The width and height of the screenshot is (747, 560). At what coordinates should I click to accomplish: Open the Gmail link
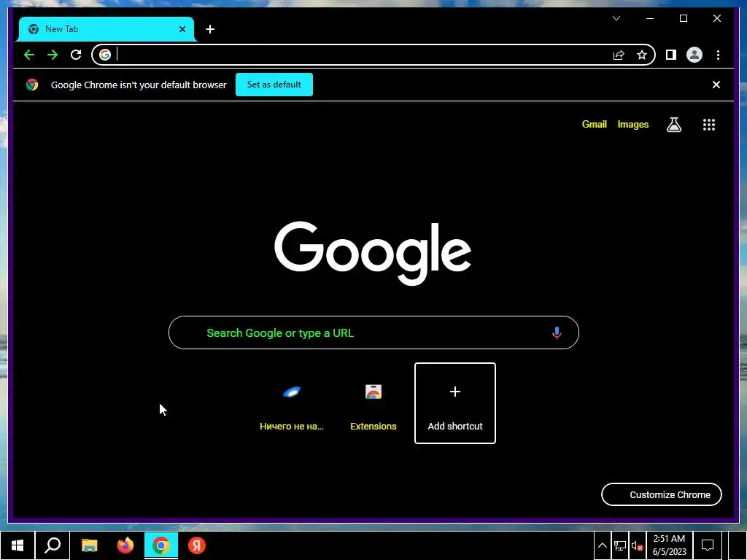[594, 124]
